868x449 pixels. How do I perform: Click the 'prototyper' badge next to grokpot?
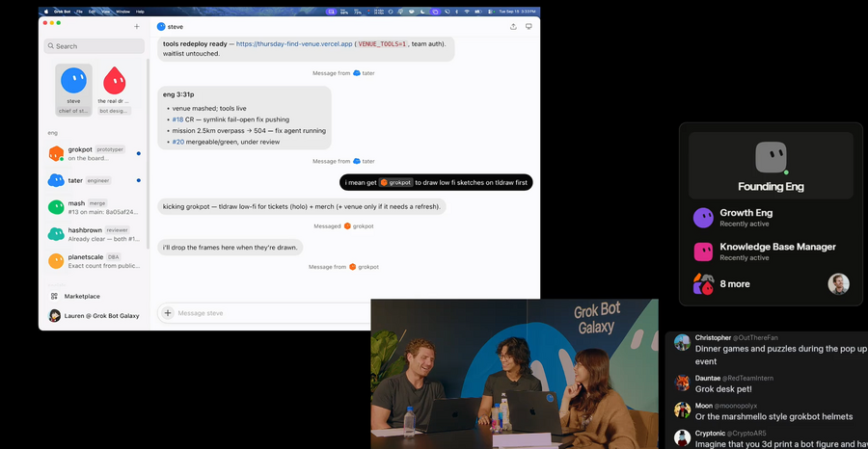click(110, 149)
